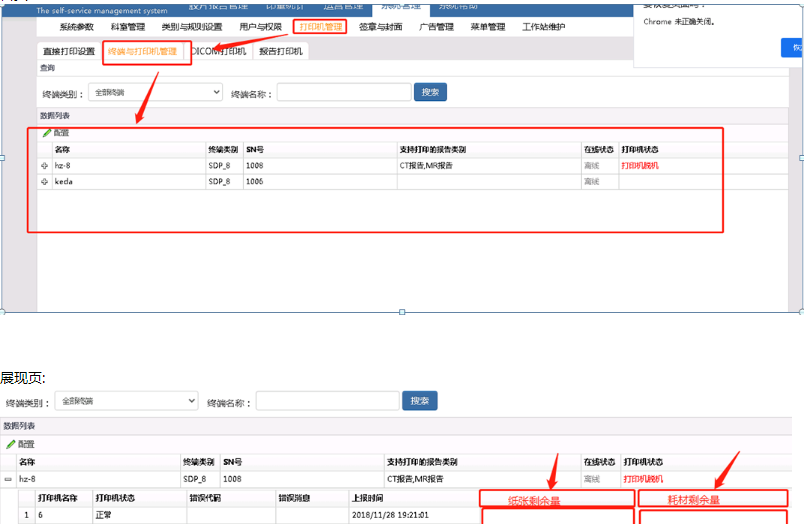This screenshot has height=524, width=806.
Task: Collapse the expanded hz-8 row in lower table
Action: click(9, 479)
